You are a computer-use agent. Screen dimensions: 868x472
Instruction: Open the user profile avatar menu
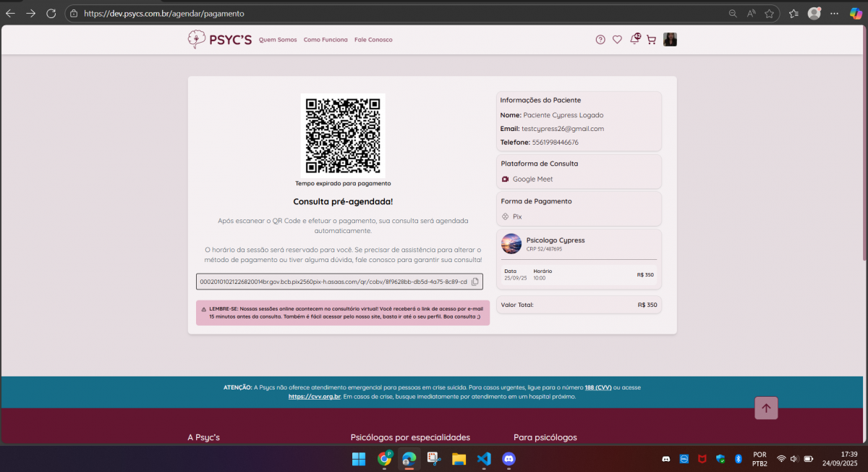tap(671, 40)
